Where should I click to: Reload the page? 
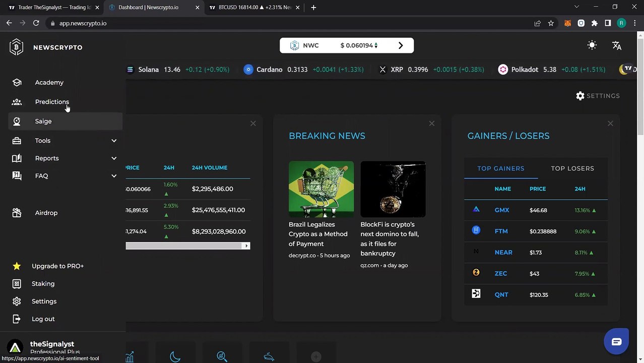tap(36, 23)
